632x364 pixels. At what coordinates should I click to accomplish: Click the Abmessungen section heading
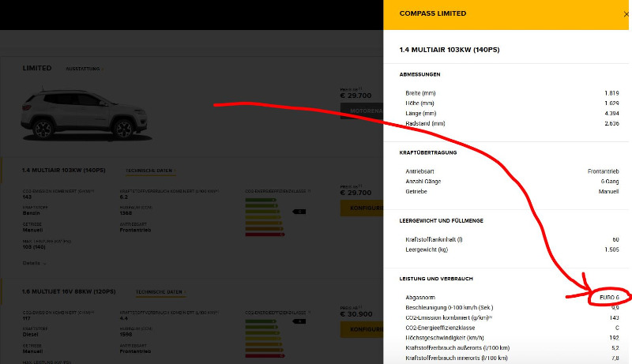pos(420,74)
